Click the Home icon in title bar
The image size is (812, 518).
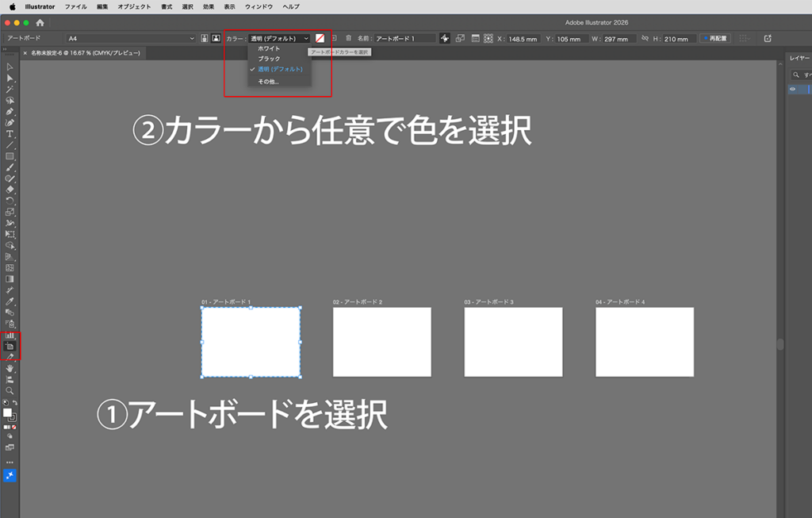point(40,23)
